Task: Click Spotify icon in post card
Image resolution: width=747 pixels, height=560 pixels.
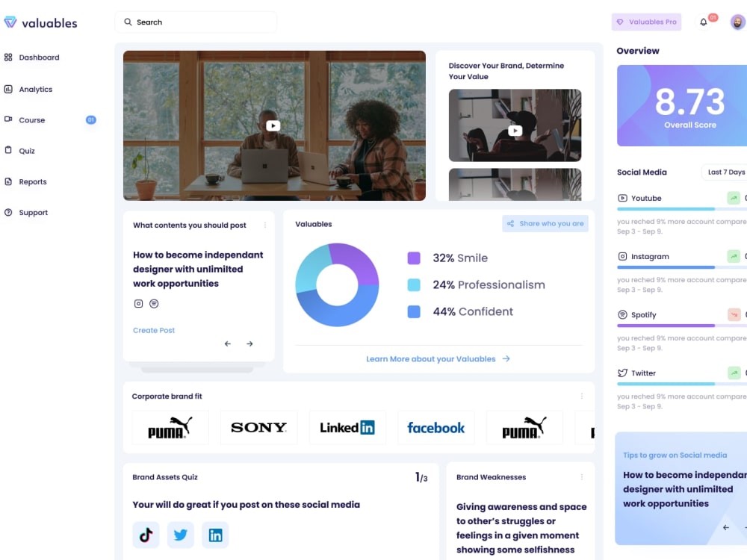Action: point(154,303)
